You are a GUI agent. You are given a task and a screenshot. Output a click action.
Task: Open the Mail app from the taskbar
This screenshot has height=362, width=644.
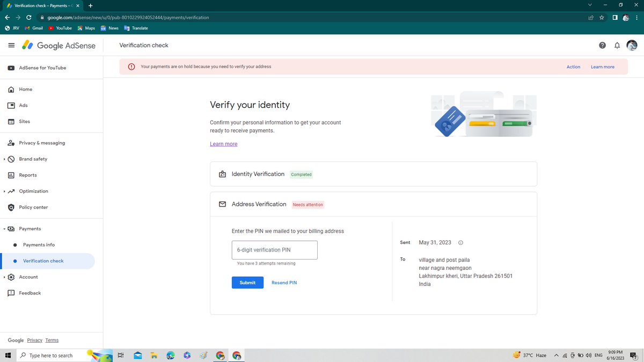[138, 355]
